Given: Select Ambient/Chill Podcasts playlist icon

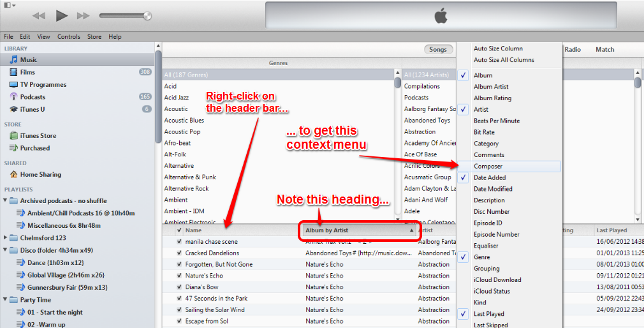Looking at the screenshot, I should pos(20,213).
